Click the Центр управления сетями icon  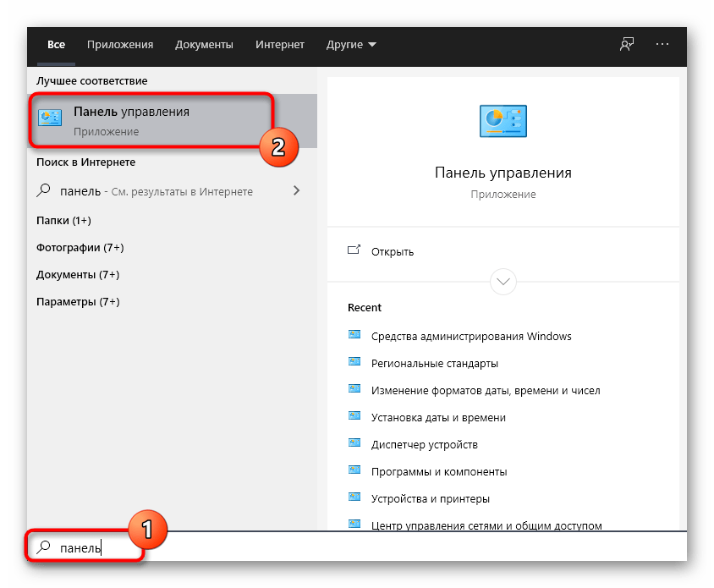[x=354, y=525]
